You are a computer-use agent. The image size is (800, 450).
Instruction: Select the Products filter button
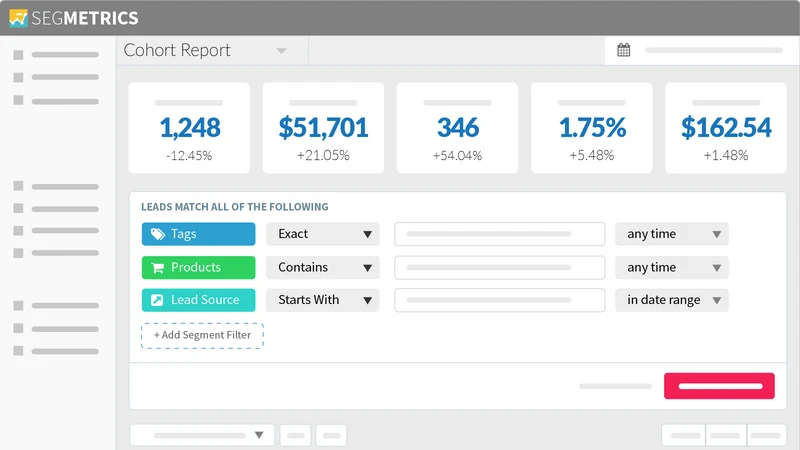pyautogui.click(x=198, y=268)
